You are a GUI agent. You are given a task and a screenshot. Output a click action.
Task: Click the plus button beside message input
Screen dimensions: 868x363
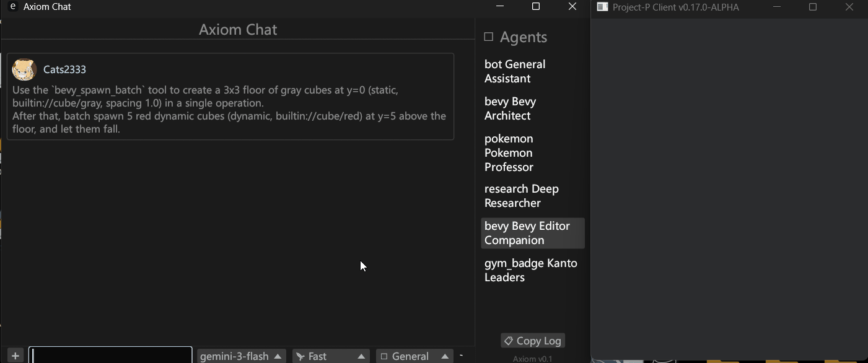(15, 356)
